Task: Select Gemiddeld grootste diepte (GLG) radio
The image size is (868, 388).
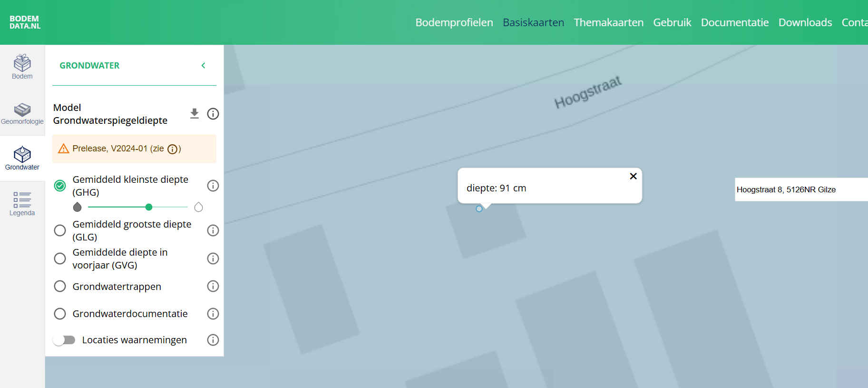Action: click(60, 230)
